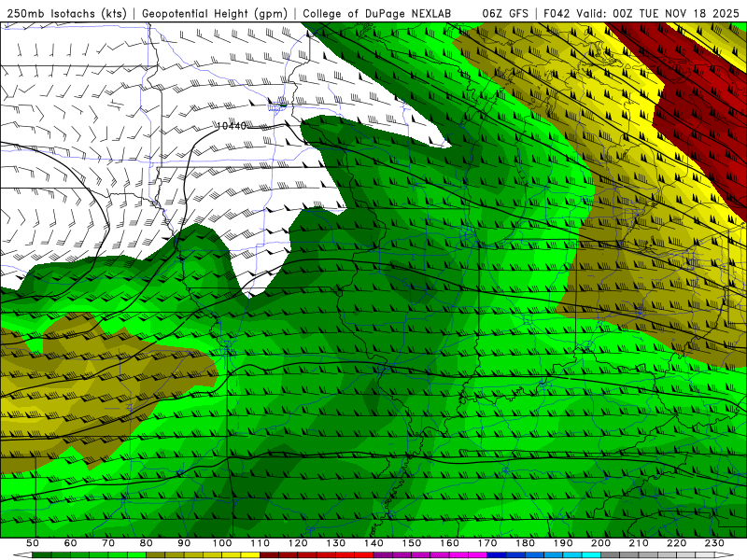747x560 pixels.
Task: Pick the purple swatch just after 140
Action: pyautogui.click(x=383, y=555)
